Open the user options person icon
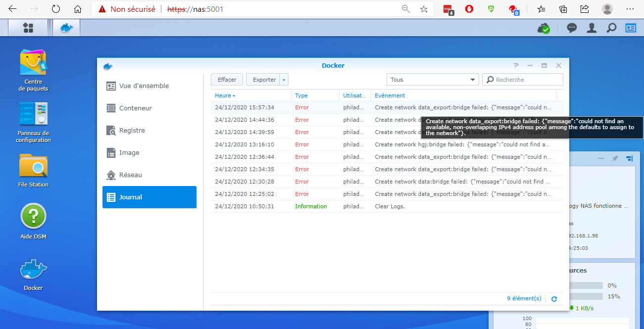644x329 pixels. [x=591, y=28]
